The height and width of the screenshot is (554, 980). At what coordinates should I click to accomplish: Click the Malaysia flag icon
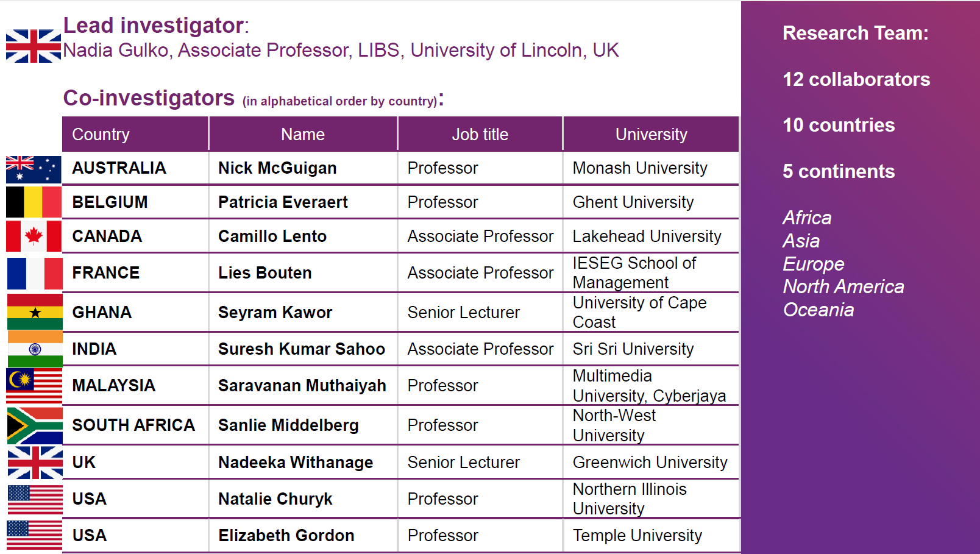tap(34, 386)
